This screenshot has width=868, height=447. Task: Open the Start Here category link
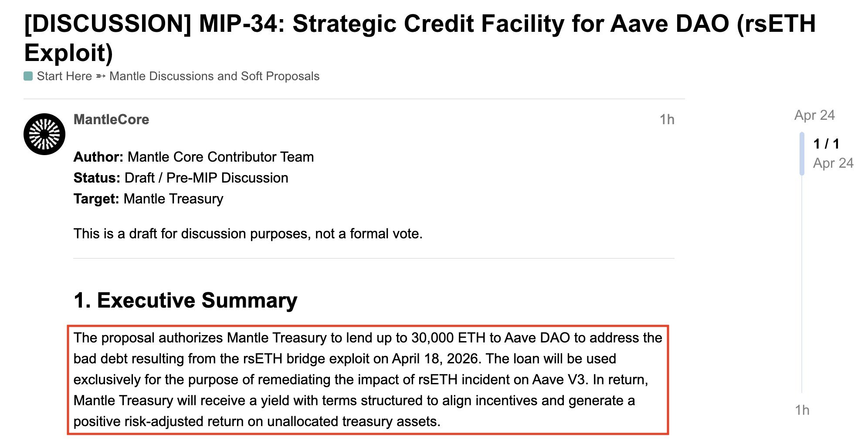pos(64,76)
